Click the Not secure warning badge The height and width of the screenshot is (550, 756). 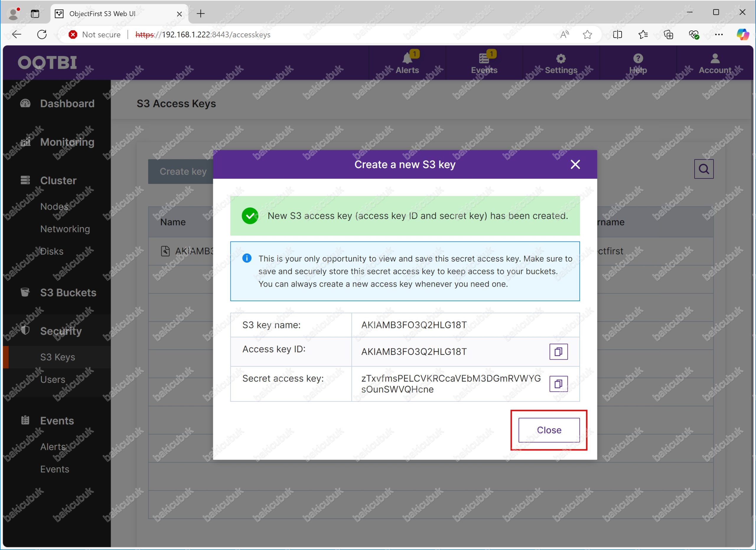[94, 34]
